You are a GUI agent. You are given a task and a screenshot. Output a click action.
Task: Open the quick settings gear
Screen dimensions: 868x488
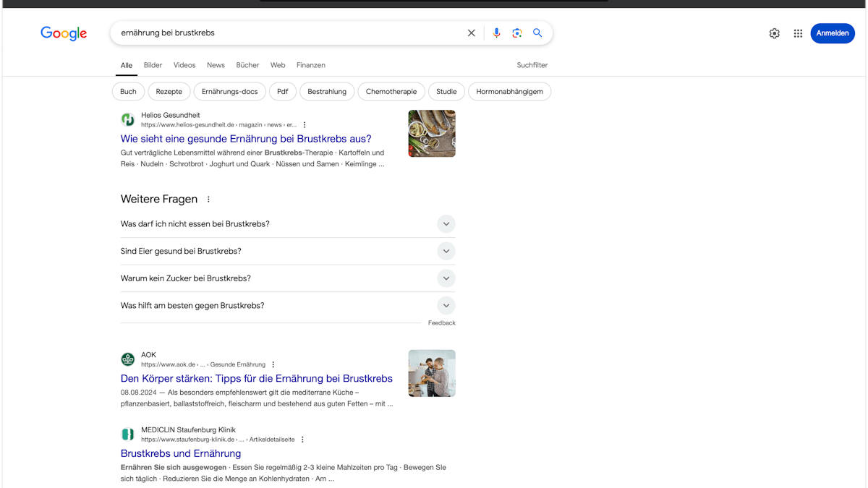tap(774, 33)
